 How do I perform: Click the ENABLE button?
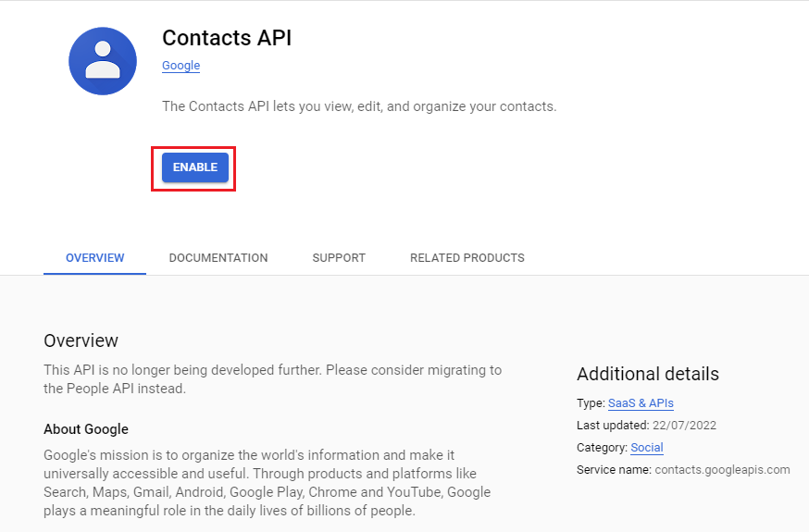[195, 167]
